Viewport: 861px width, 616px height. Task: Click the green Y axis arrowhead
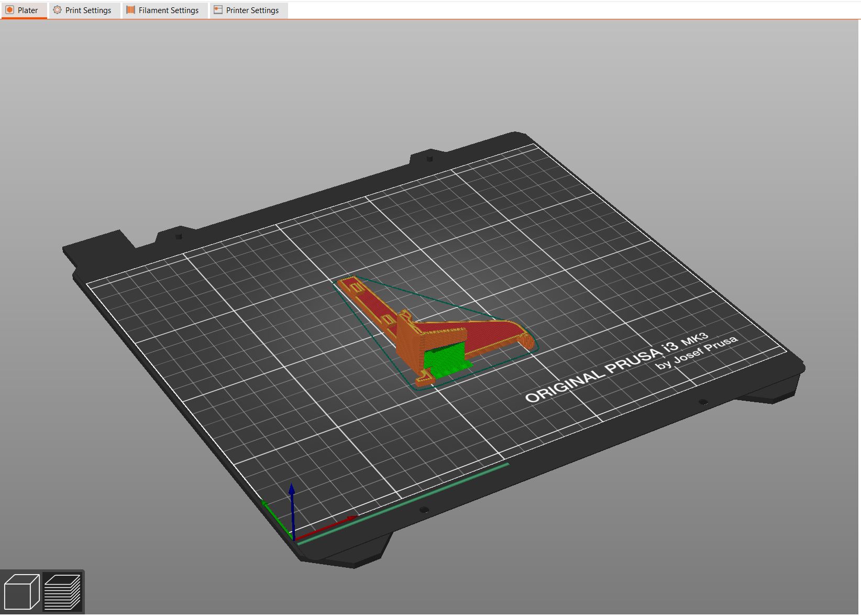[x=265, y=504]
